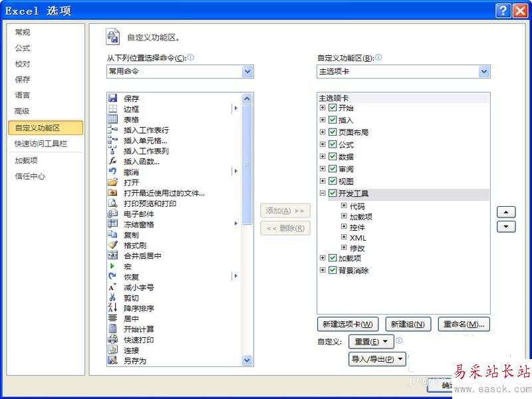Open the 重置 dropdown button
Screen dimensions: 532x399
tap(371, 342)
